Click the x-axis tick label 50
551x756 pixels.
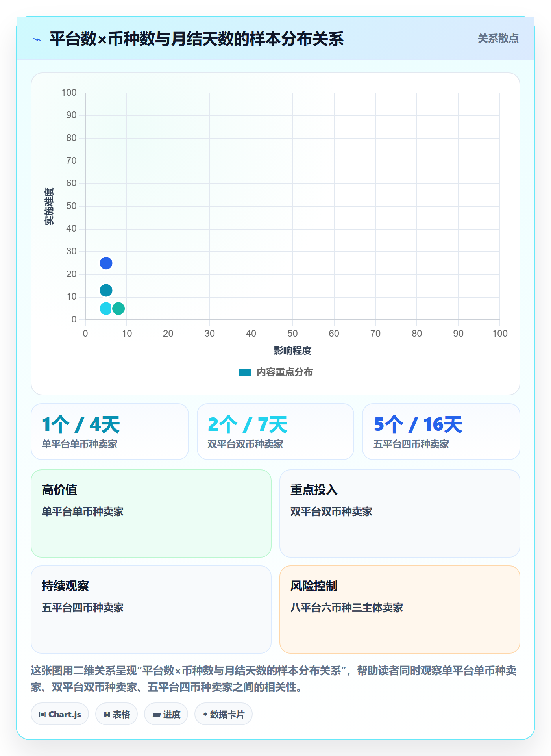(x=292, y=334)
